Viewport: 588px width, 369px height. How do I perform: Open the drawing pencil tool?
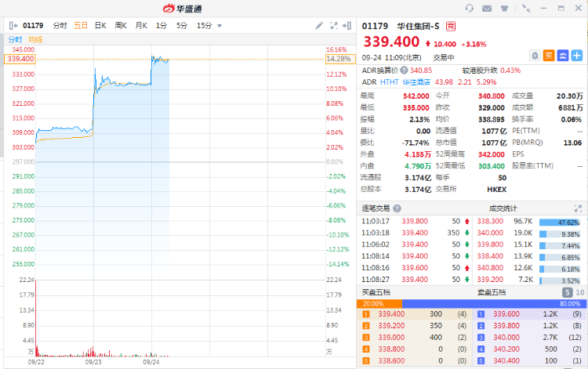tap(319, 26)
